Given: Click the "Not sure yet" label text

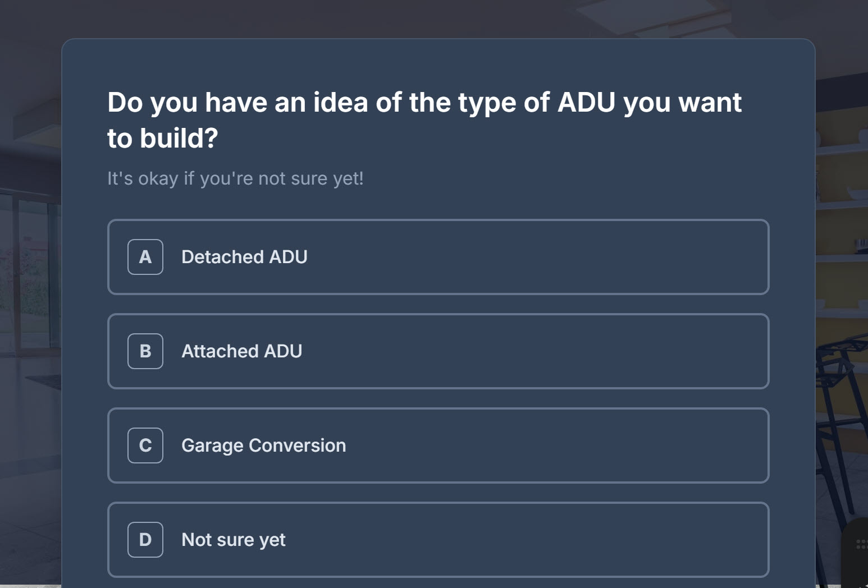Looking at the screenshot, I should pos(233,540).
